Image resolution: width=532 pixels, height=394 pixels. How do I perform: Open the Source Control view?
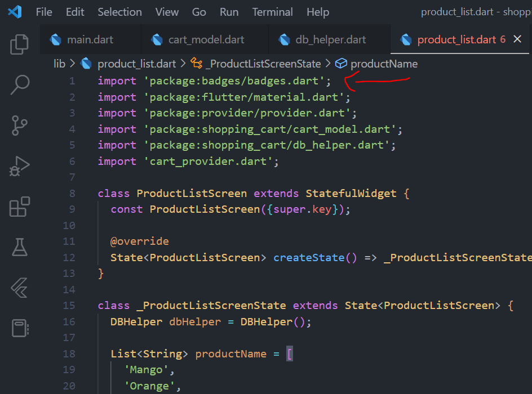19,126
